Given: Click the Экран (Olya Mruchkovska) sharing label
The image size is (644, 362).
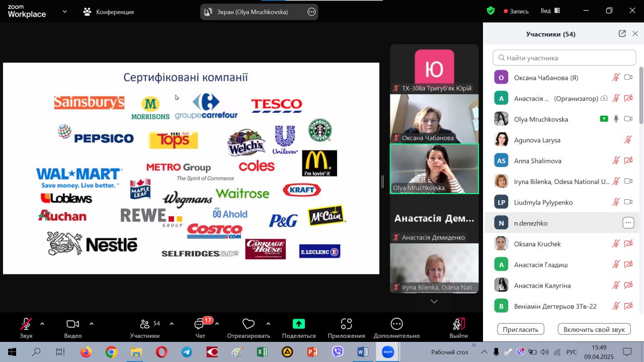Looking at the screenshot, I should (252, 12).
